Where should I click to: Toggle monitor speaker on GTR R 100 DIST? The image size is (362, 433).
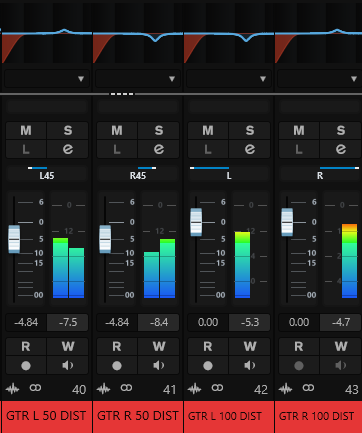(341, 365)
